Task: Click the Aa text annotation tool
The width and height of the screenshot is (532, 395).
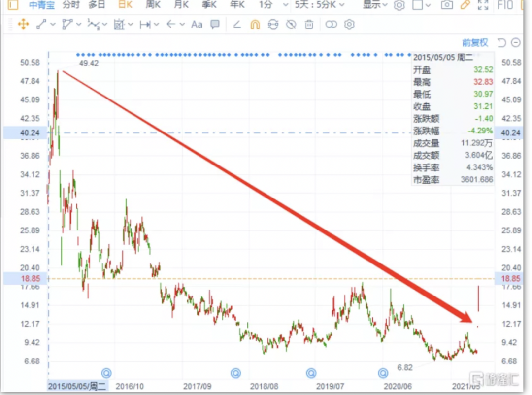Action: (197, 24)
